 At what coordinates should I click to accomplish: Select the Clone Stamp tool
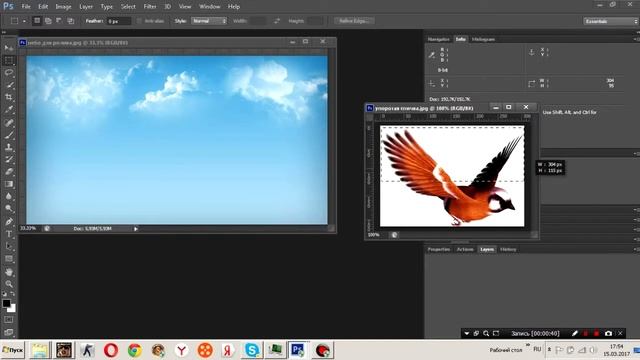9,147
